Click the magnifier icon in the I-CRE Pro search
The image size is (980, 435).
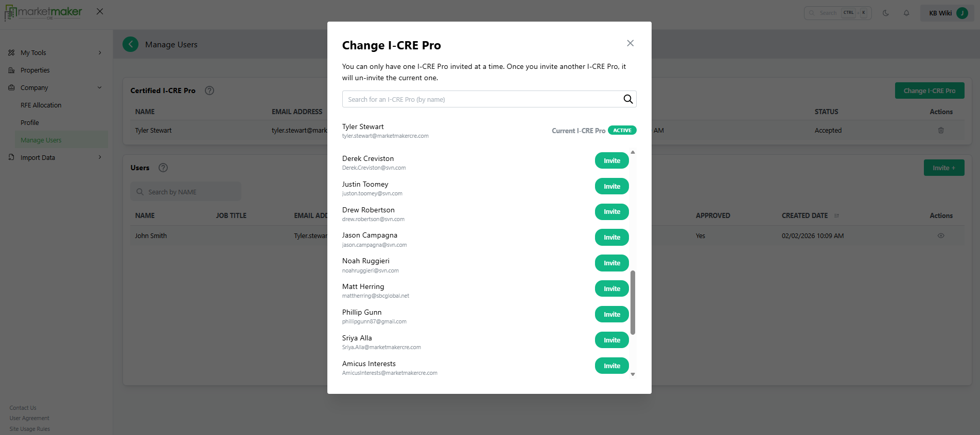[627, 99]
